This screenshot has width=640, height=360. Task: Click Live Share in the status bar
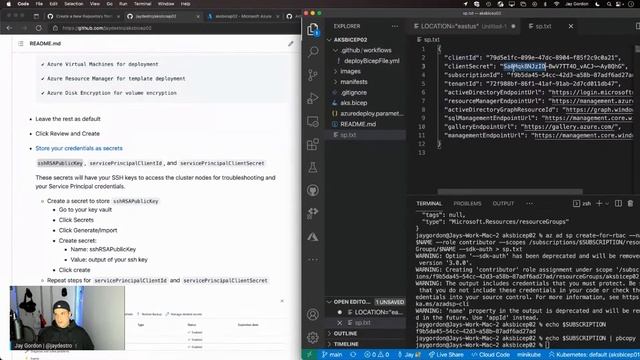(x=446, y=354)
